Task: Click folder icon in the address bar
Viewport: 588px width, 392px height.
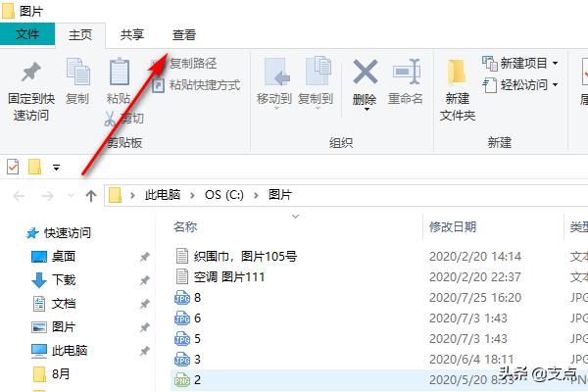Action: pyautogui.click(x=115, y=195)
